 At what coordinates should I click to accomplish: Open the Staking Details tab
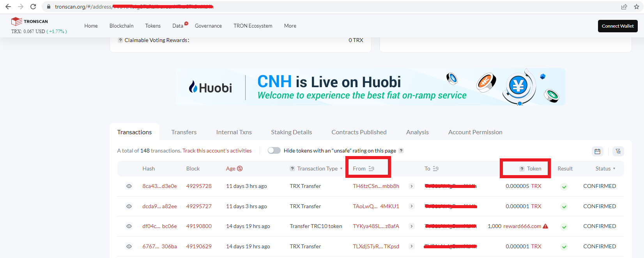292,132
